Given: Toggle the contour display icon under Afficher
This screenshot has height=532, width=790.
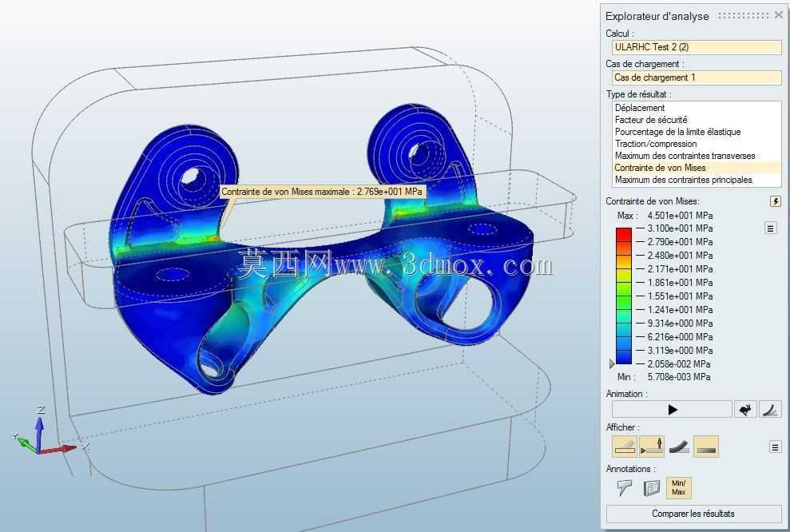Looking at the screenshot, I should point(706,447).
